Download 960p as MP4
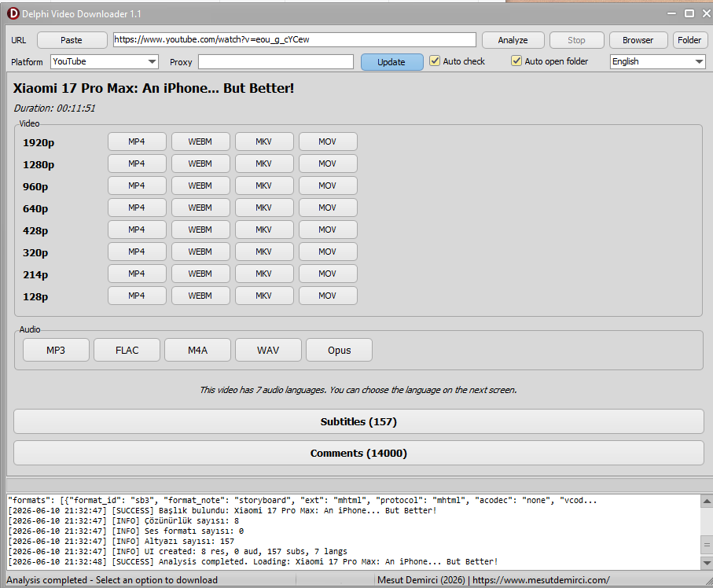Image resolution: width=713 pixels, height=588 pixels. tap(137, 186)
